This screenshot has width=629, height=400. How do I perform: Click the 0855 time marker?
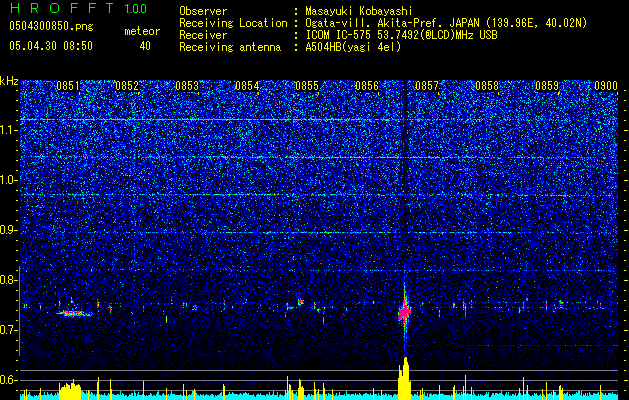point(307,86)
